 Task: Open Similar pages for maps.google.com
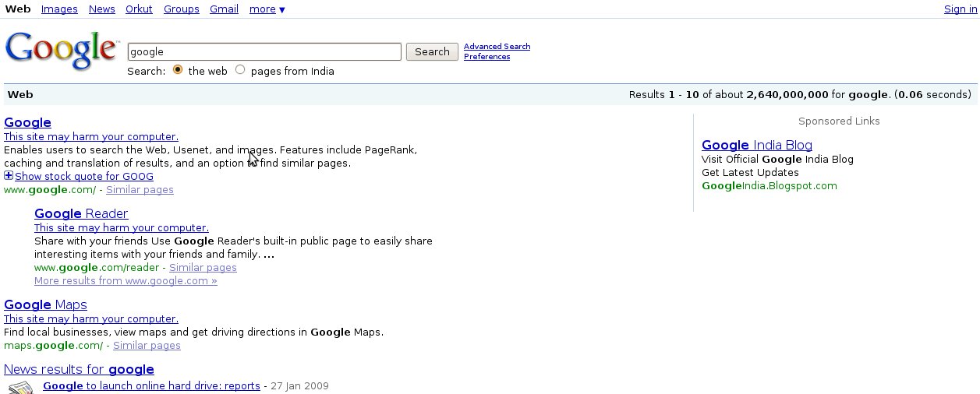(x=147, y=346)
